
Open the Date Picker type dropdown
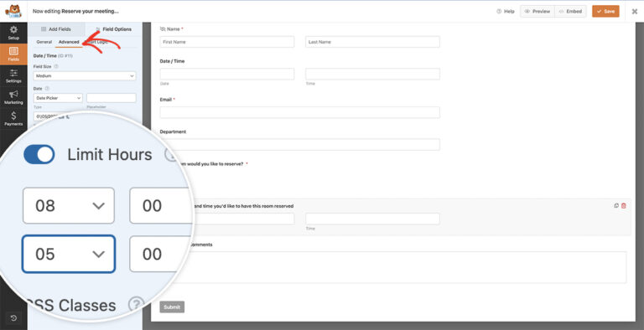point(58,98)
